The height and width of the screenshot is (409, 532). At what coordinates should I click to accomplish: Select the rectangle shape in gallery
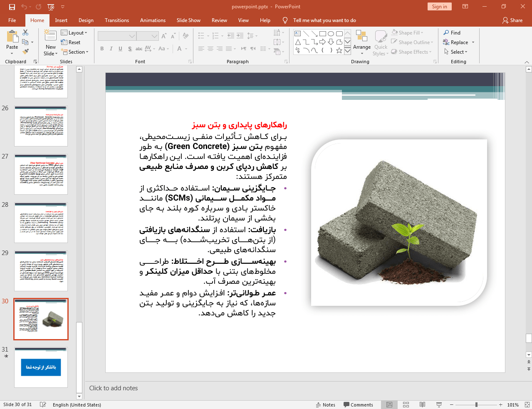point(322,34)
